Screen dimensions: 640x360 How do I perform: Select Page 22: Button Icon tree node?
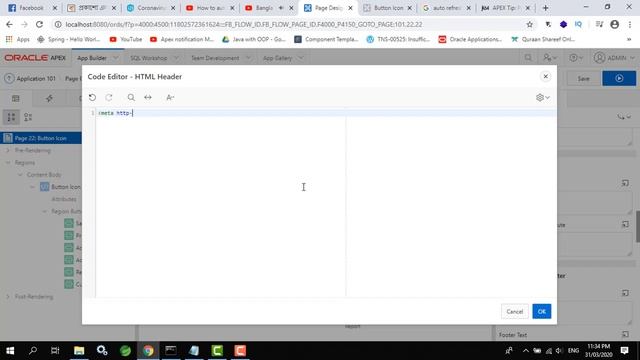click(x=41, y=138)
